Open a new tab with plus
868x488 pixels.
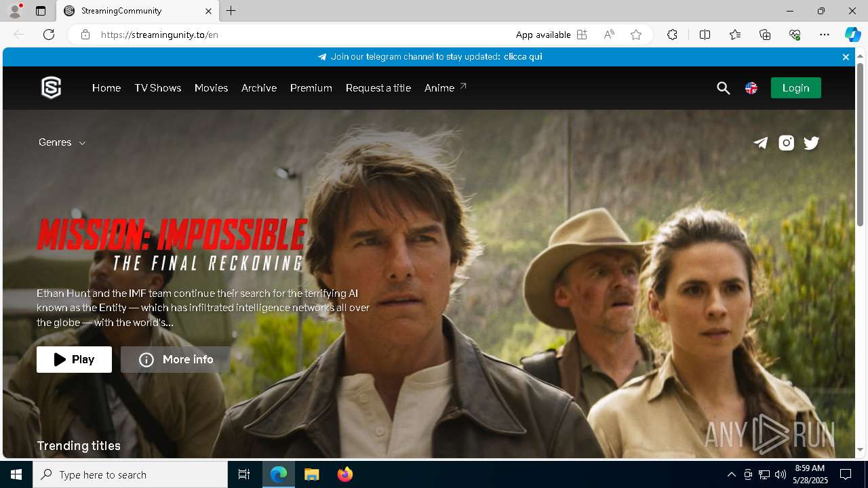click(231, 11)
